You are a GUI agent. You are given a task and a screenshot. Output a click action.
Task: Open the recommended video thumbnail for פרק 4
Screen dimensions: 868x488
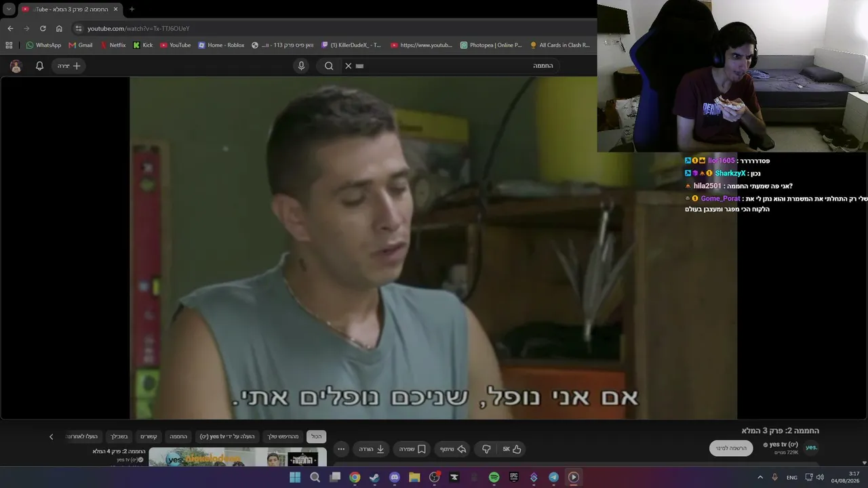(237, 457)
